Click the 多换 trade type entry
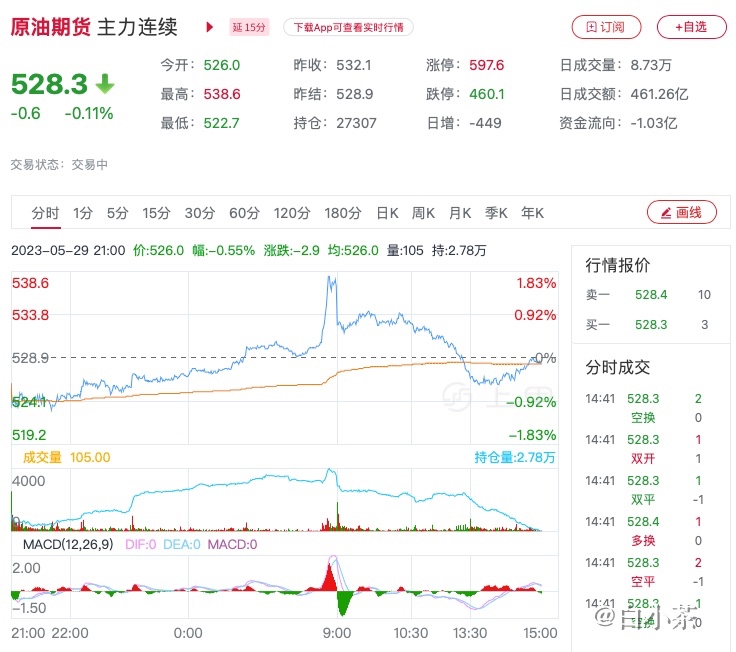This screenshot has width=736, height=652. (643, 540)
